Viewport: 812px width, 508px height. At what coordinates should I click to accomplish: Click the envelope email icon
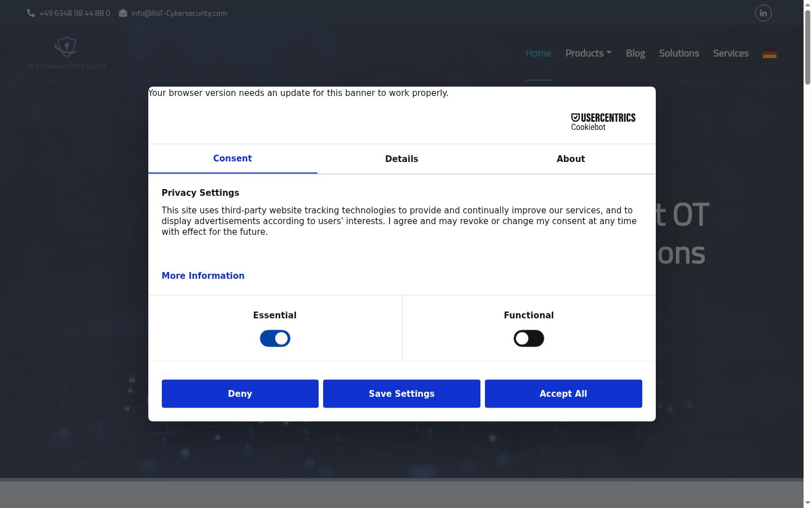123,13
